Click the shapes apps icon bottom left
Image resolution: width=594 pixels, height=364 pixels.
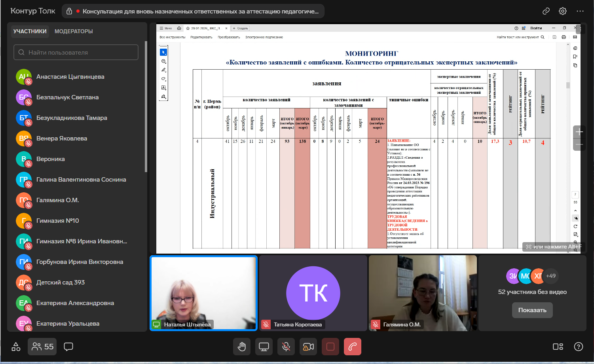(16, 347)
